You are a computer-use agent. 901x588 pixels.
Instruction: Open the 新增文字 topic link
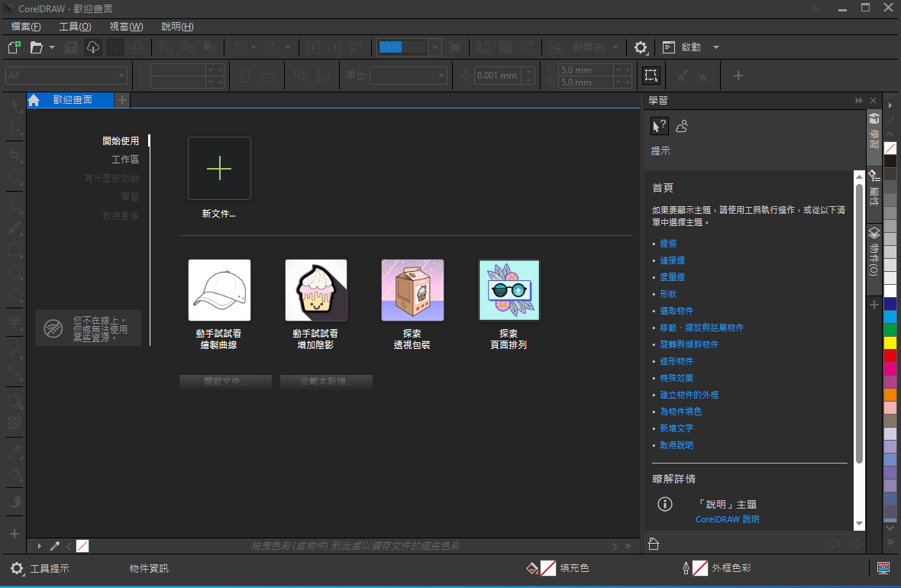click(677, 428)
